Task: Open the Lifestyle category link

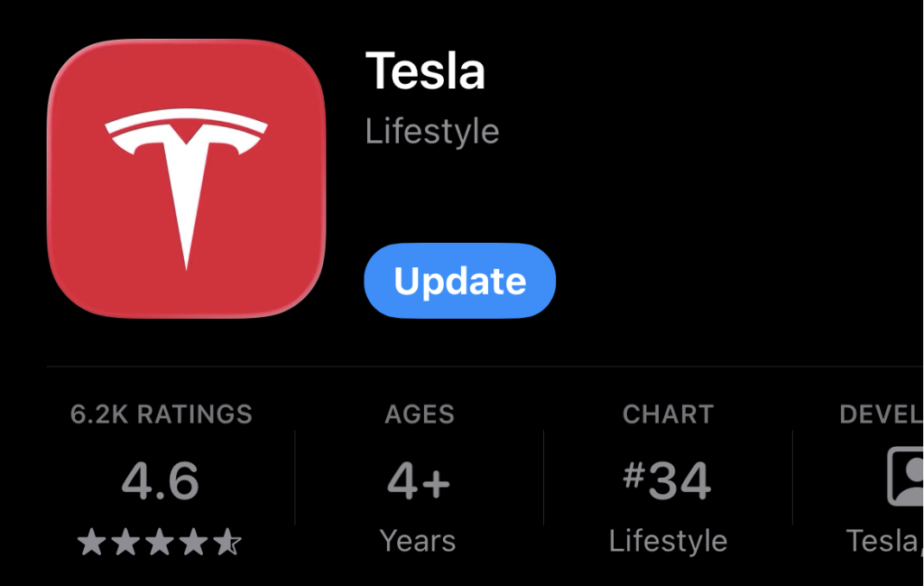Action: coord(431,131)
